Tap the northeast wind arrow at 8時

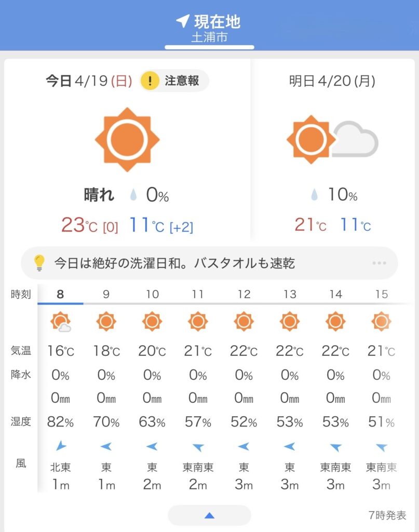61,446
